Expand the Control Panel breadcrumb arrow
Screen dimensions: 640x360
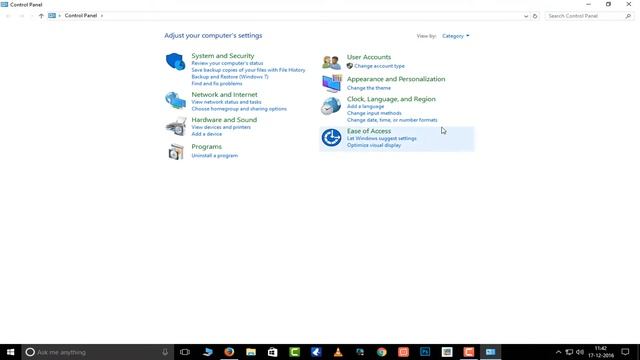(x=102, y=16)
